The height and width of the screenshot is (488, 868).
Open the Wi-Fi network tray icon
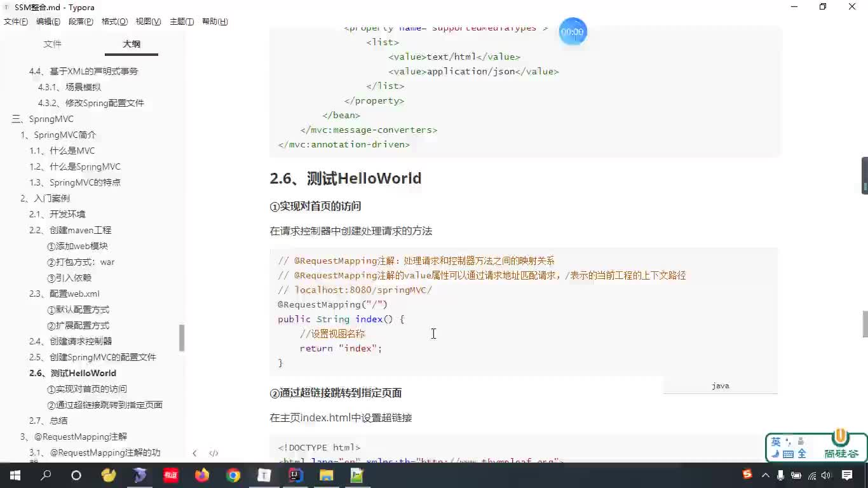(x=811, y=475)
